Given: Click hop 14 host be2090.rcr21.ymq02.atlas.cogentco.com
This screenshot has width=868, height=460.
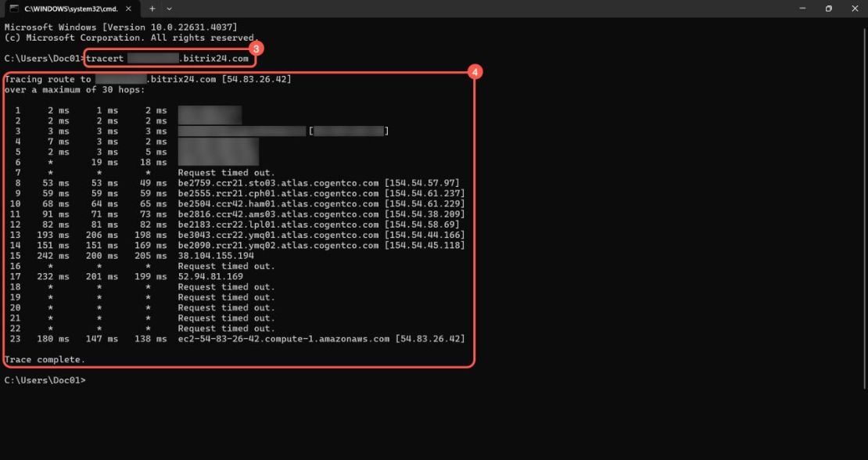Looking at the screenshot, I should (x=278, y=245).
